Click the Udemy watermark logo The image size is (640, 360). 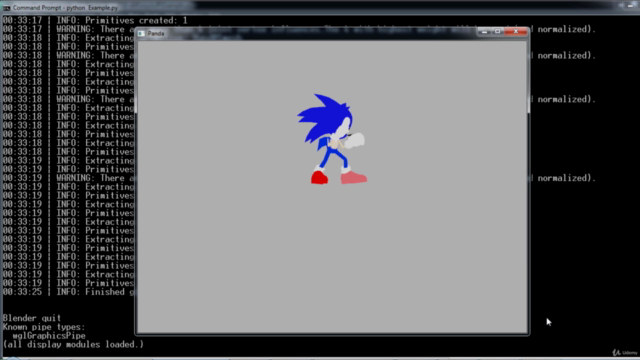[x=625, y=352]
